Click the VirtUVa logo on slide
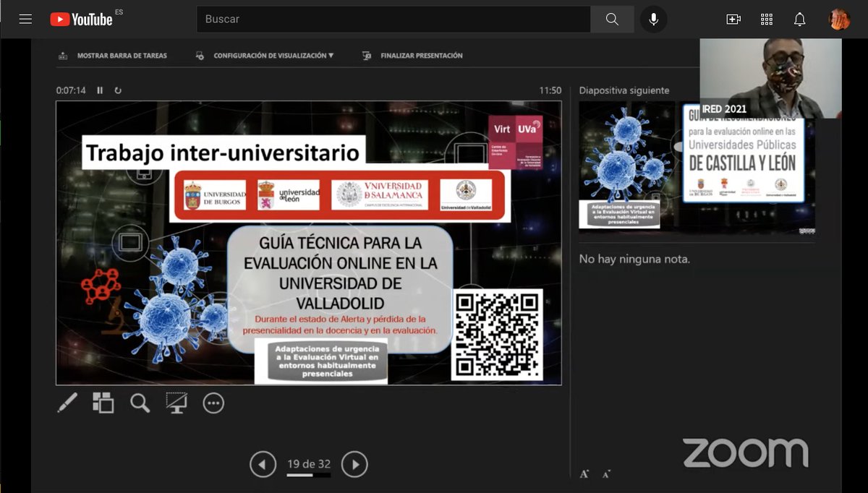This screenshot has height=493, width=868. point(516,142)
